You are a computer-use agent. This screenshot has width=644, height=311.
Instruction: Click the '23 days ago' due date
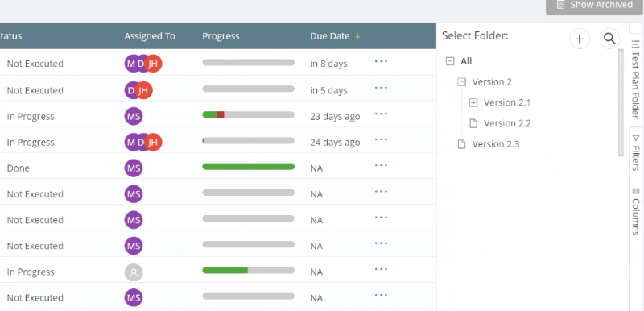point(335,117)
